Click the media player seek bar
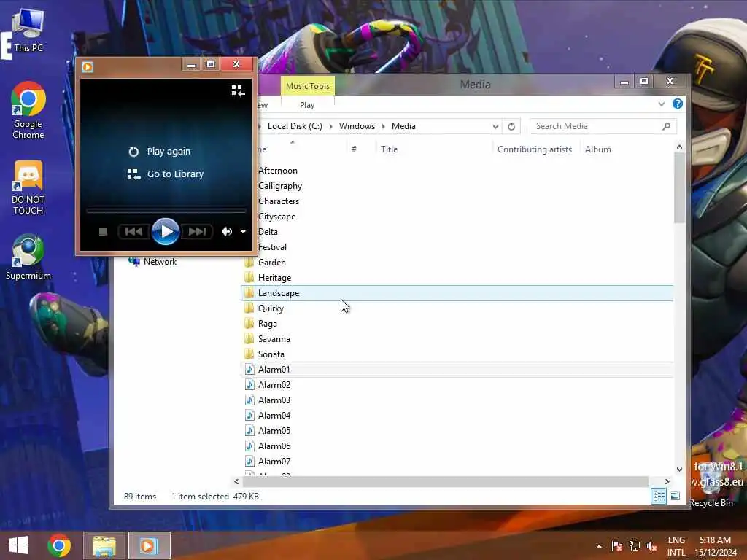This screenshot has width=747, height=560. (x=166, y=210)
